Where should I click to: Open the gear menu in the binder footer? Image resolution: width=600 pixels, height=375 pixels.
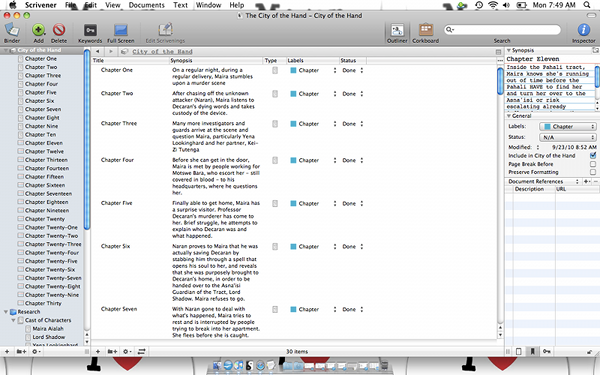coord(36,351)
